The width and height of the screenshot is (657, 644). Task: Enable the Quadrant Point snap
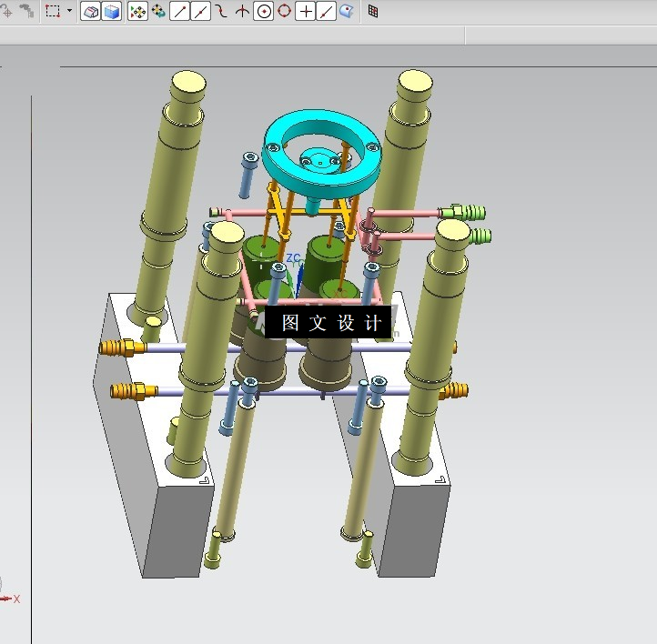pyautogui.click(x=284, y=12)
